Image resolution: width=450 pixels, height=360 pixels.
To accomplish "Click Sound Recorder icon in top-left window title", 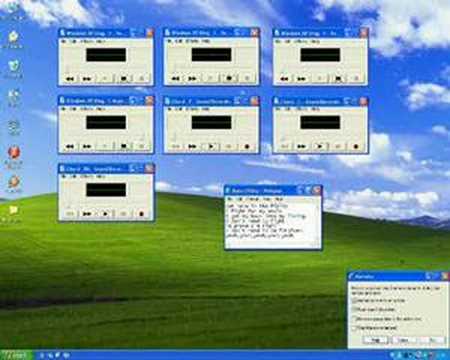I will [x=63, y=33].
